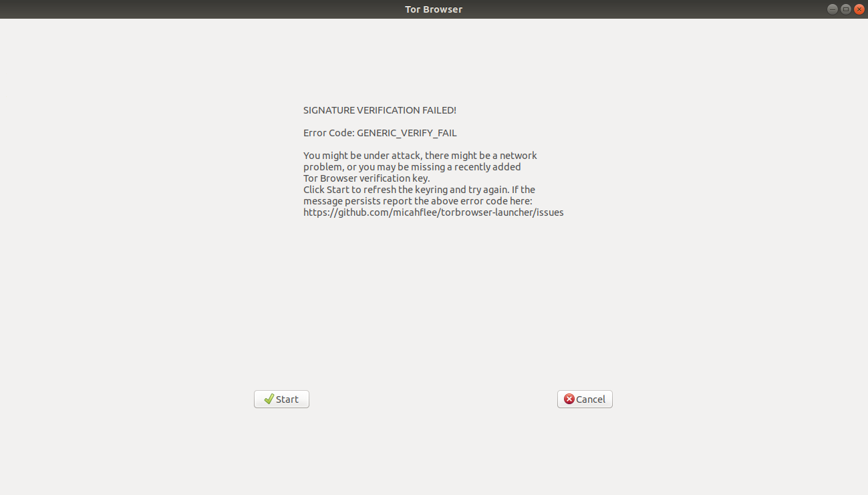Click the red cancel icon on Cancel button
This screenshot has width=868, height=495.
pyautogui.click(x=569, y=399)
